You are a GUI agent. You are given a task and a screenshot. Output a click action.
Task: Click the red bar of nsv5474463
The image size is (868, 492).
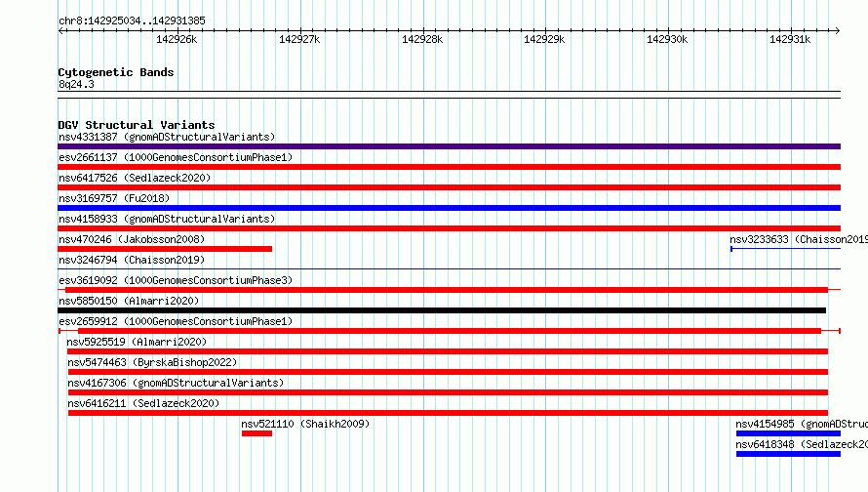[x=448, y=372]
